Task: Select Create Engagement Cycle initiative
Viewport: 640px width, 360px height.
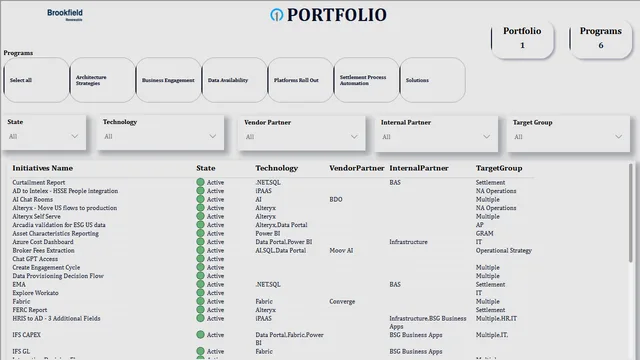Action: click(x=46, y=267)
